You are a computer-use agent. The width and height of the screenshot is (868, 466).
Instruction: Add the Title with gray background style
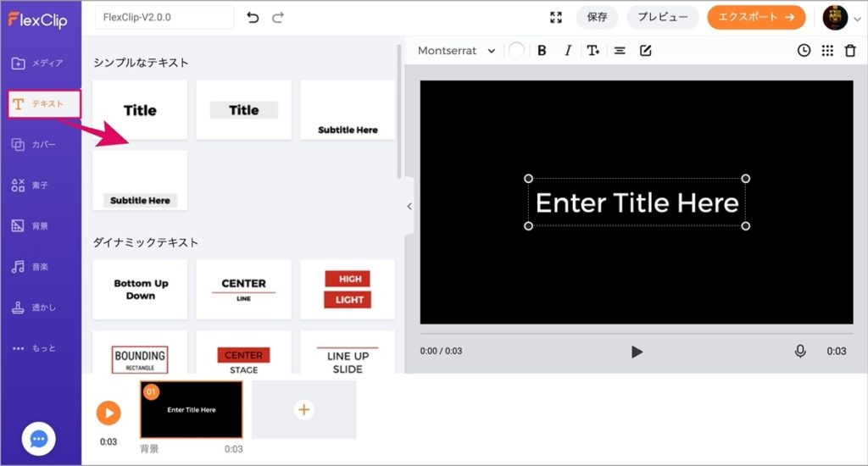(x=243, y=109)
